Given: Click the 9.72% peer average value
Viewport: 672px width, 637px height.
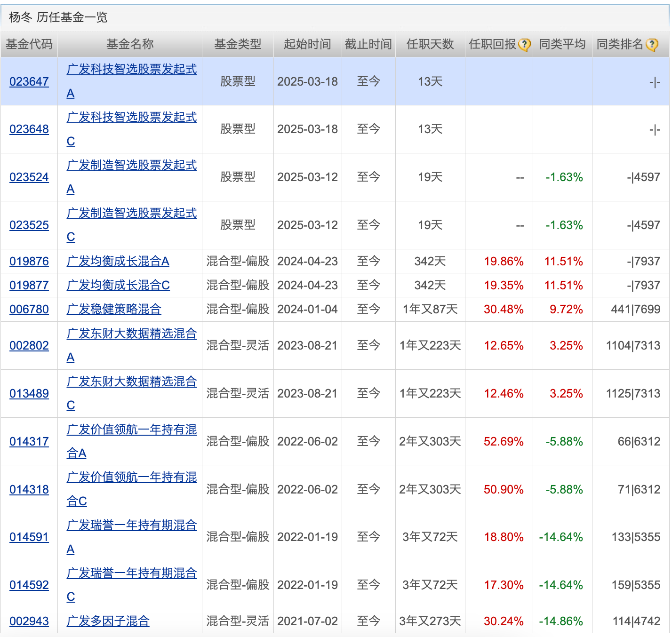Looking at the screenshot, I should pyautogui.click(x=566, y=309).
